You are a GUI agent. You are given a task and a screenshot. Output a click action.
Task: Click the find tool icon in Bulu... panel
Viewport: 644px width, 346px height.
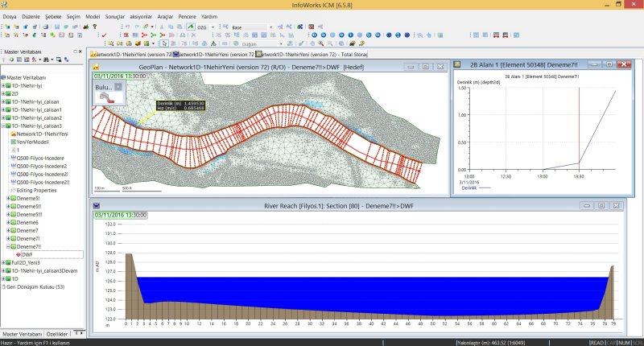(105, 96)
